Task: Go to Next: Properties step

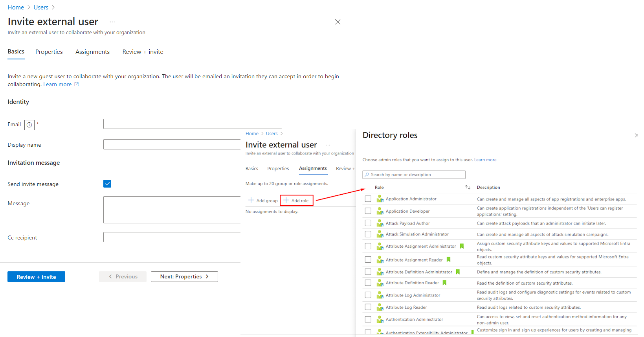Action: (184, 277)
